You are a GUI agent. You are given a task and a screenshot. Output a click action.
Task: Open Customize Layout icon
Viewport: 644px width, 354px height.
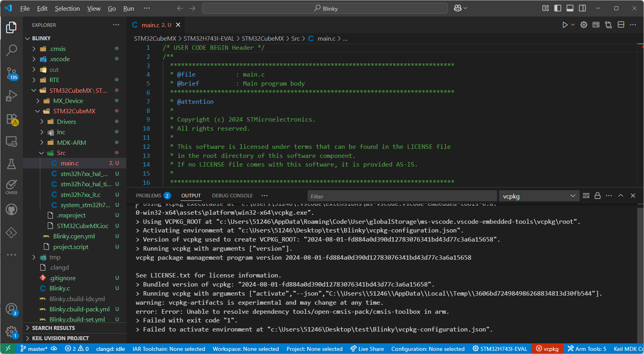pyautogui.click(x=546, y=8)
